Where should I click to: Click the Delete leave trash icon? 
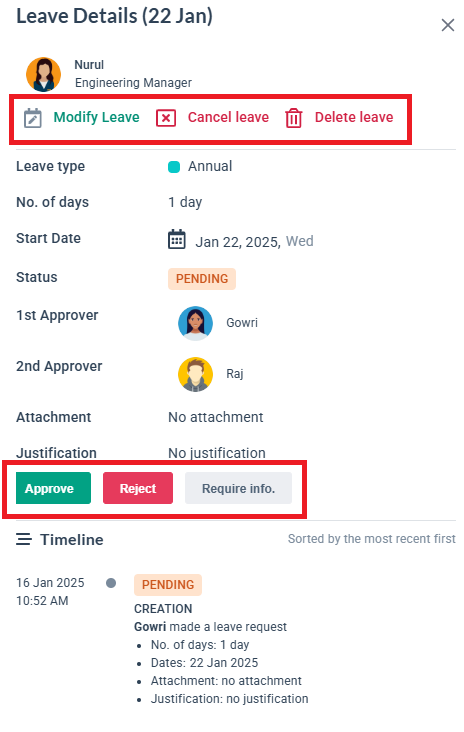coord(294,118)
